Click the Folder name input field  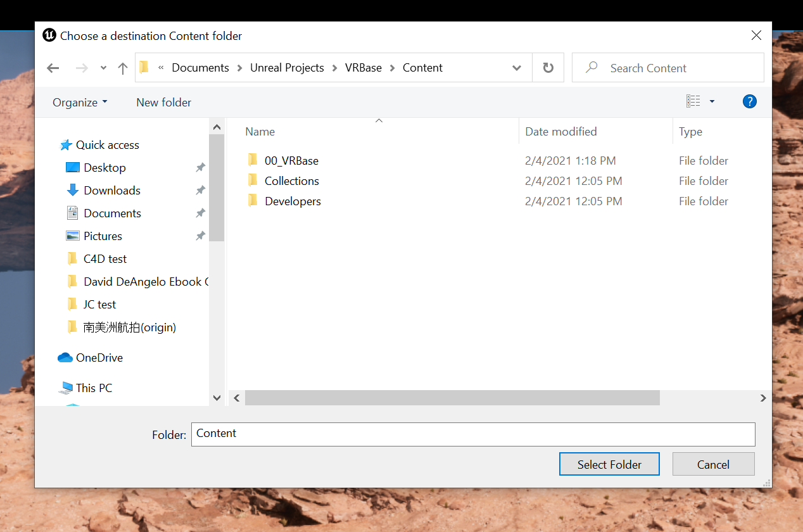(473, 434)
